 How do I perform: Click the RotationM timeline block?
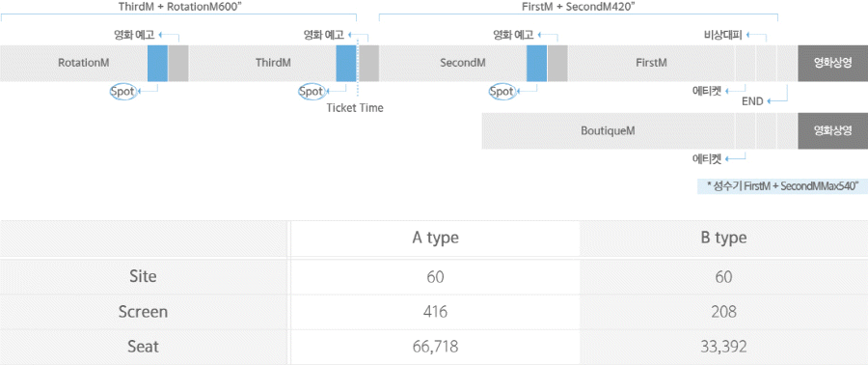point(73,63)
